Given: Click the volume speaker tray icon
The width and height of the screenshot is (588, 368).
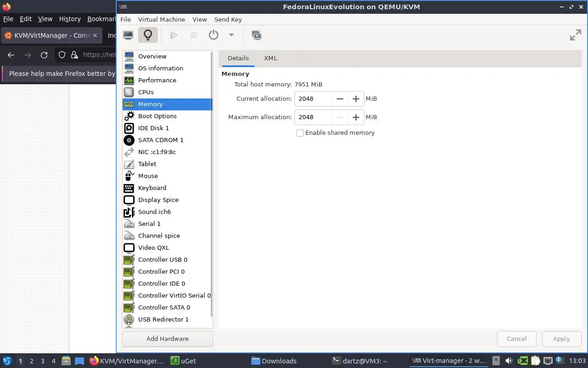Looking at the screenshot, I should pos(509,361).
